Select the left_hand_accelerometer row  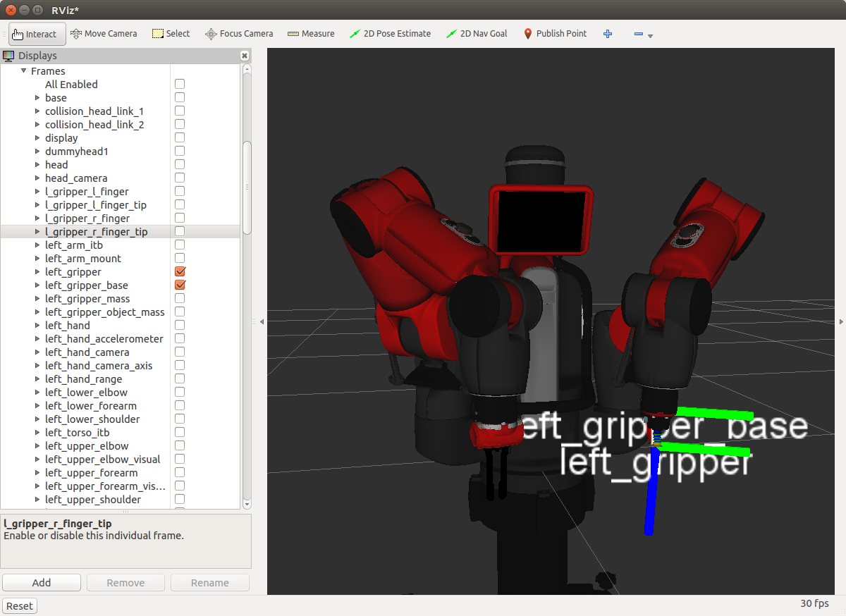(x=120, y=338)
